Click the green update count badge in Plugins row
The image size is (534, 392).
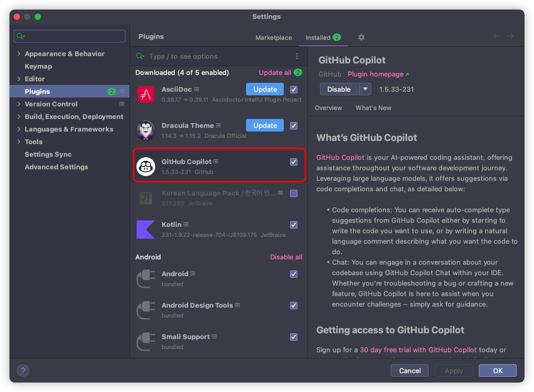(112, 92)
